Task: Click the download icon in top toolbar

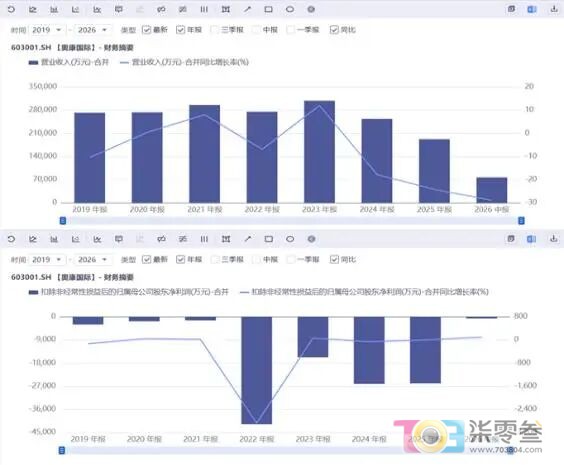Action: pos(554,9)
